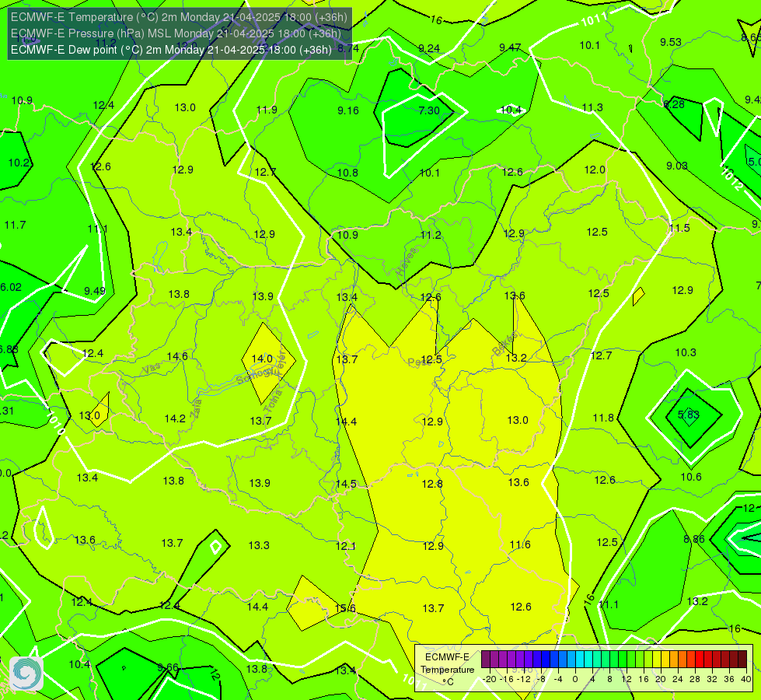
Task: Click the 10.3 value on the map
Action: click(686, 352)
